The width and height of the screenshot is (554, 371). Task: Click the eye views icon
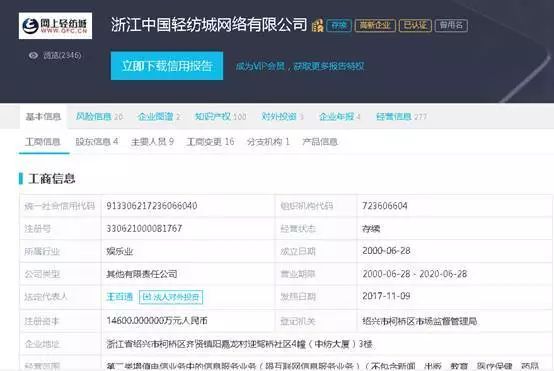[x=34, y=55]
